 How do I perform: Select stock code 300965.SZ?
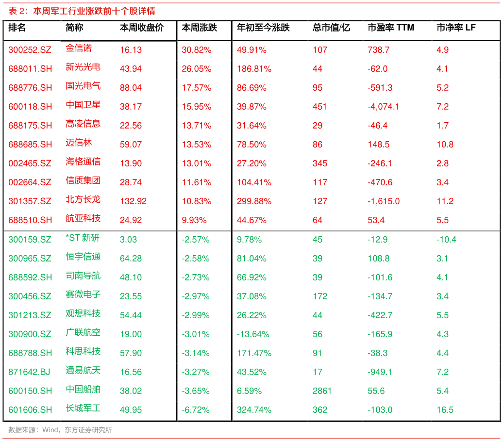[x=30, y=259]
